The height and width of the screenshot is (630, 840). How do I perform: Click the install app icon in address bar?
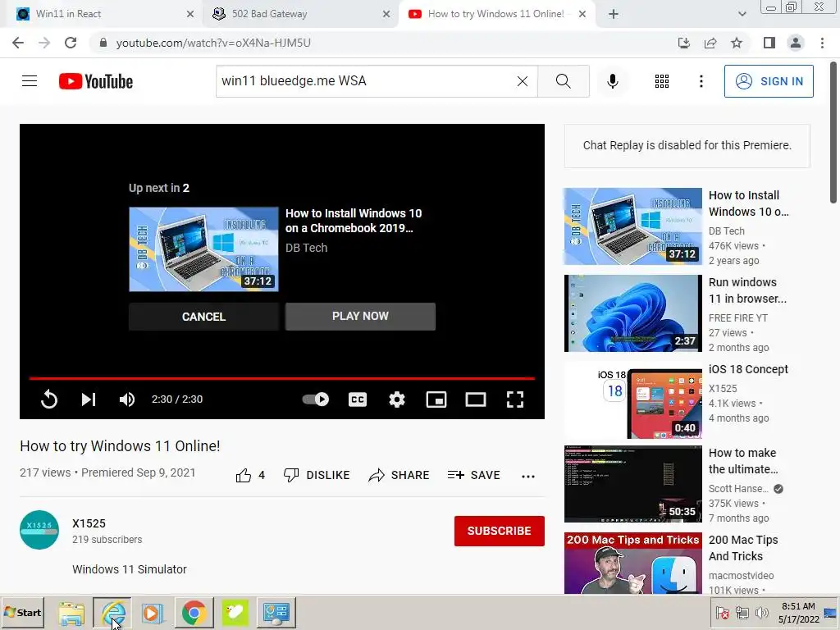pos(683,43)
